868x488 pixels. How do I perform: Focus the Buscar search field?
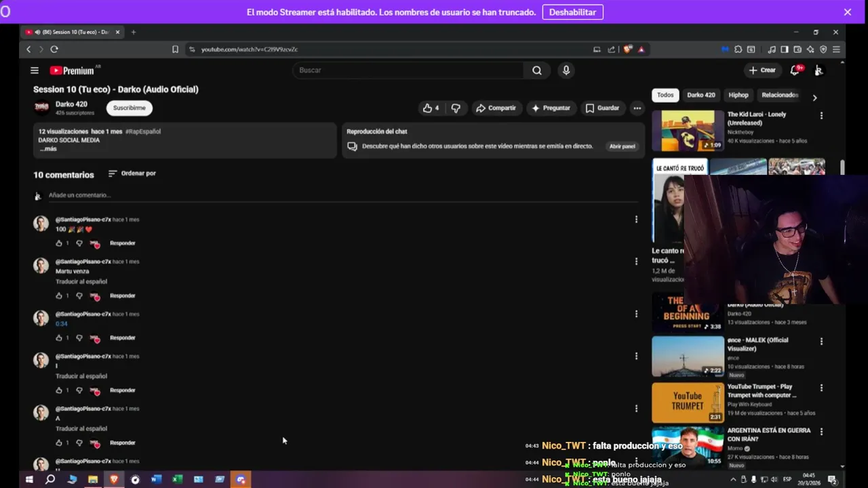[x=408, y=70]
